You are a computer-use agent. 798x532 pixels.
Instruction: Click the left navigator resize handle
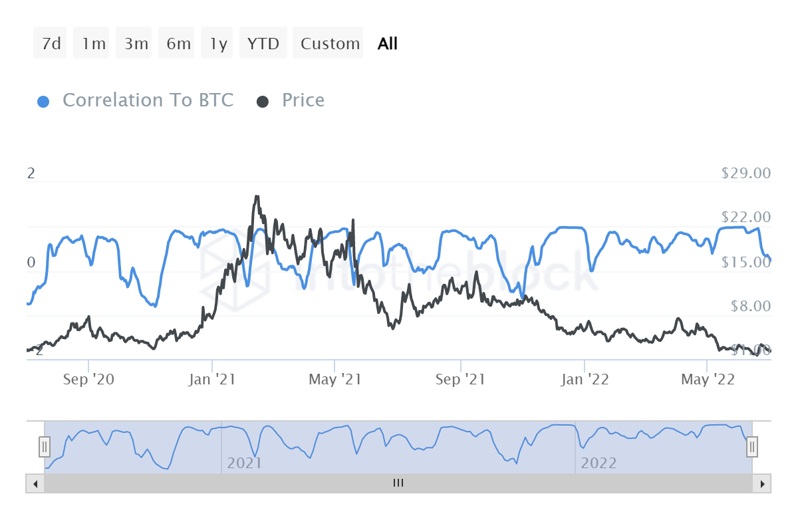pos(44,447)
